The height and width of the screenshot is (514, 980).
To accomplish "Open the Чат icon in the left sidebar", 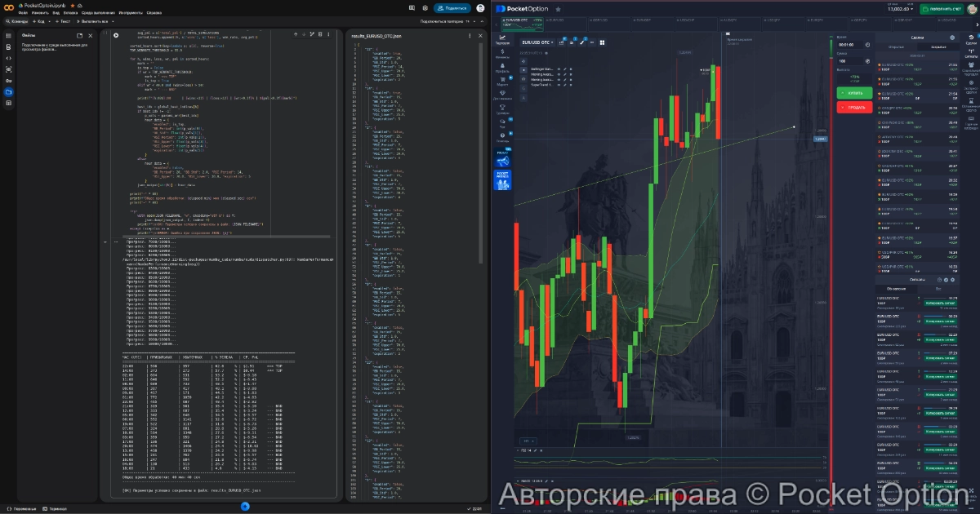I will pyautogui.click(x=501, y=122).
